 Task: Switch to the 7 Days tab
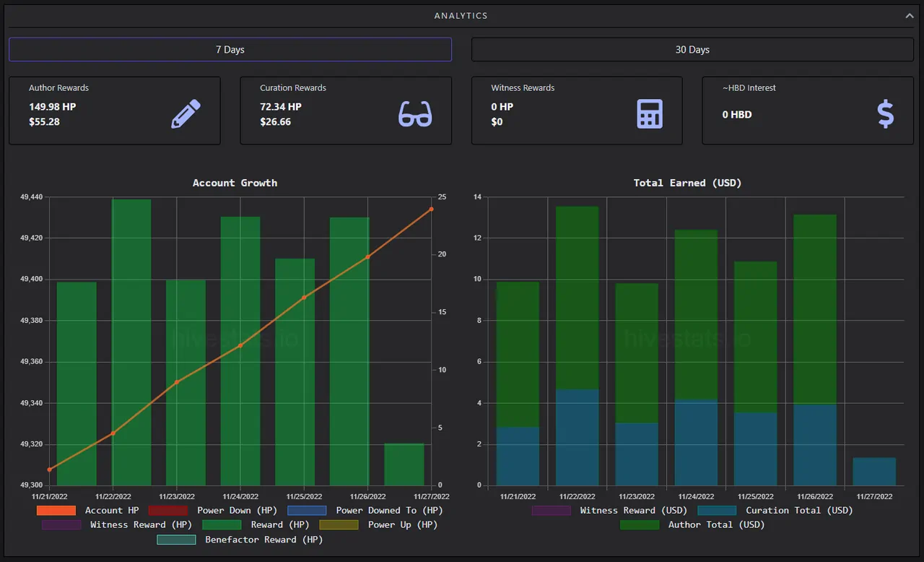[230, 49]
